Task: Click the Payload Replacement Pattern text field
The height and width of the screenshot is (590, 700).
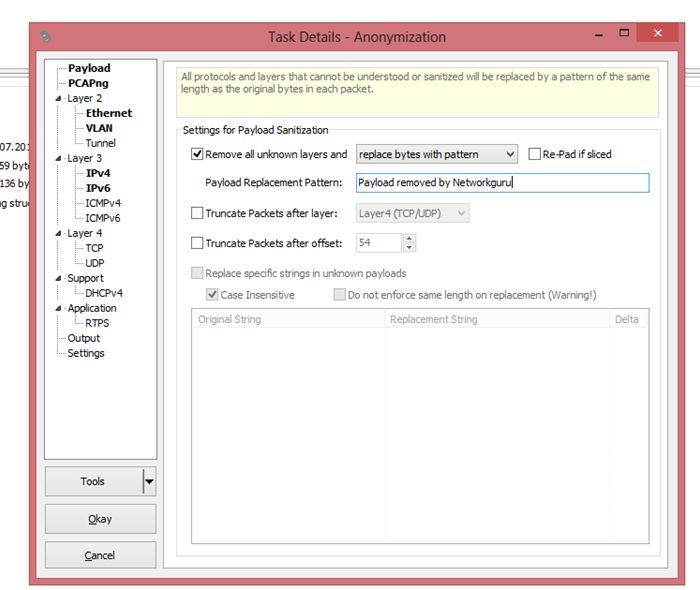Action: click(x=501, y=183)
